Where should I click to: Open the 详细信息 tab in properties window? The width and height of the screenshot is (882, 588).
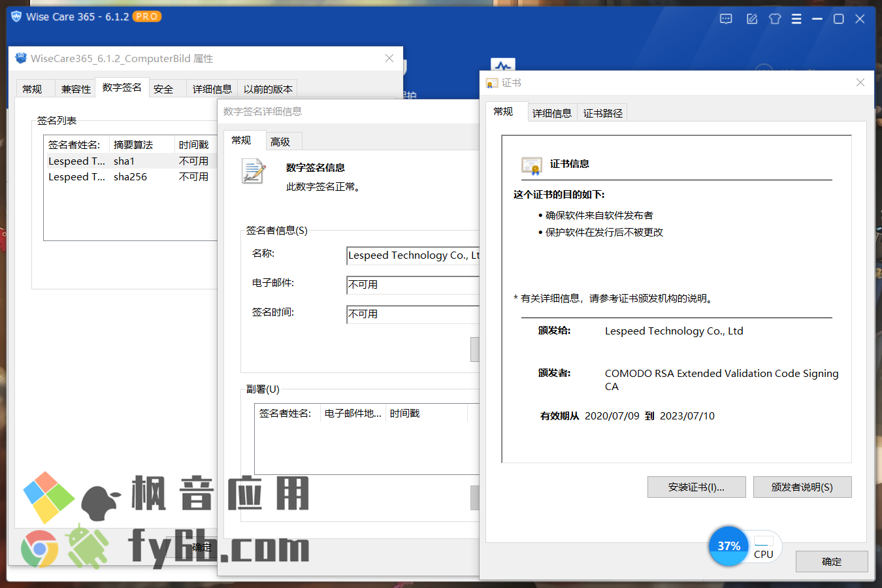(x=212, y=89)
